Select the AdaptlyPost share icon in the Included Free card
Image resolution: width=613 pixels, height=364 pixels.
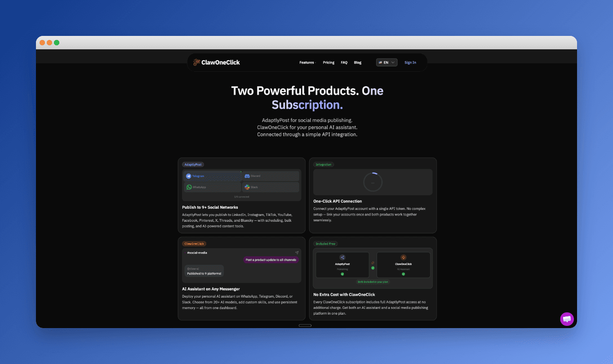coord(342,257)
